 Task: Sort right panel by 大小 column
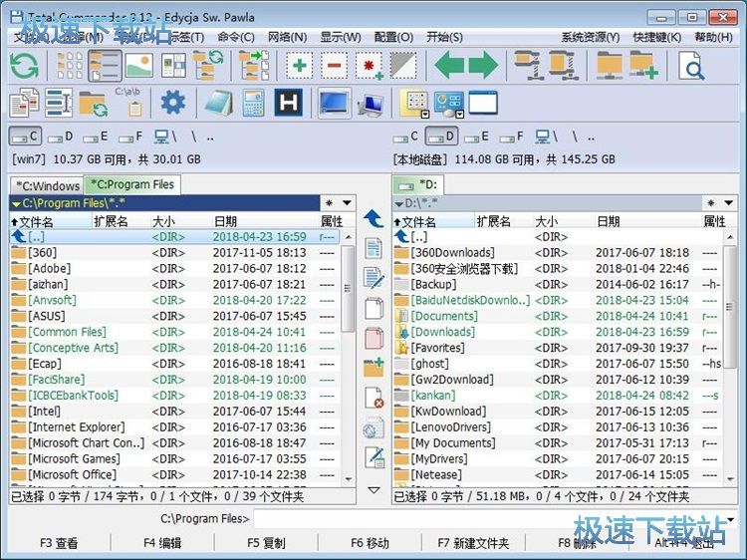563,221
